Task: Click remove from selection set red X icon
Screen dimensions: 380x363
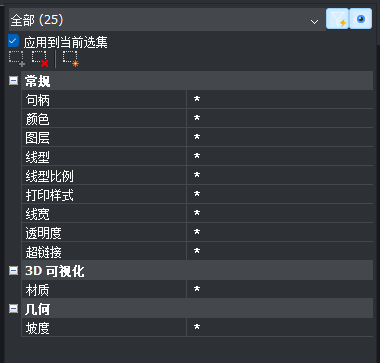Action: coord(40,59)
